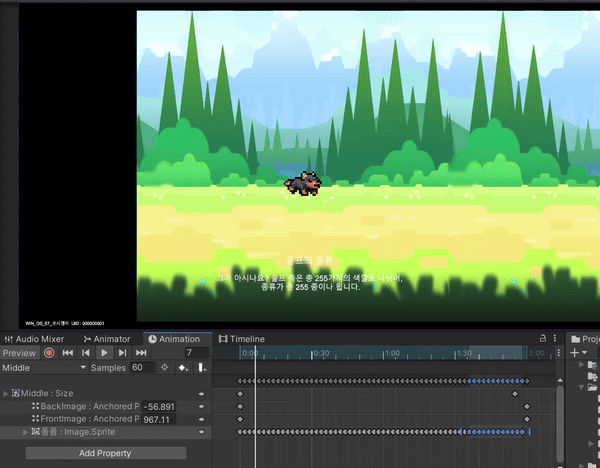This screenshot has height=468, width=600.
Task: Open the property menu for Middle : Size
Action: pos(201,394)
